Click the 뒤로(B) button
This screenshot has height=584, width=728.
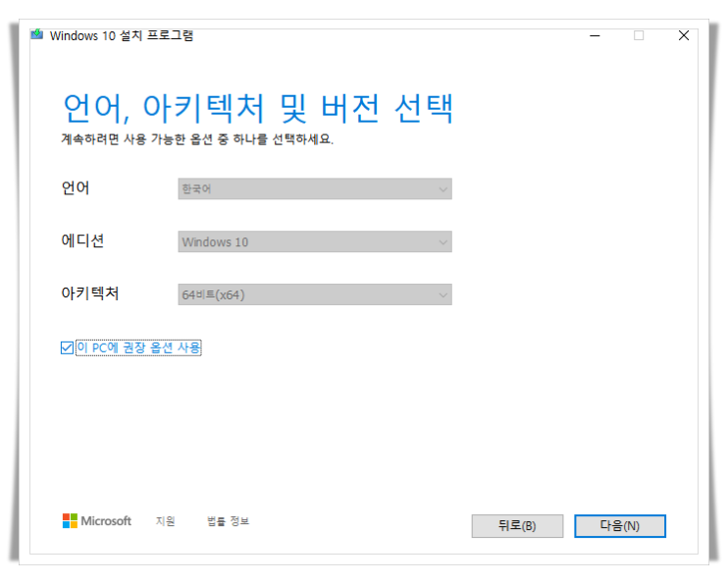(x=517, y=526)
